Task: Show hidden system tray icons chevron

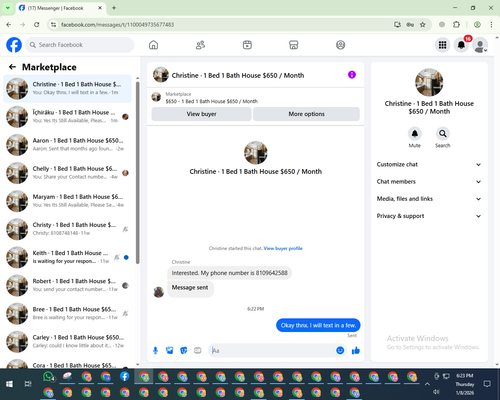Action: coord(427,384)
